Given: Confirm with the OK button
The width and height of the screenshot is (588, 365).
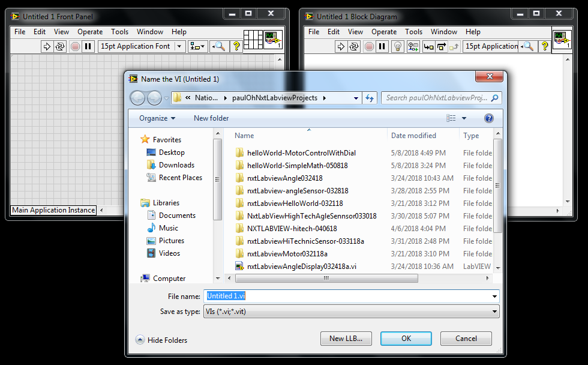Looking at the screenshot, I should click(406, 339).
